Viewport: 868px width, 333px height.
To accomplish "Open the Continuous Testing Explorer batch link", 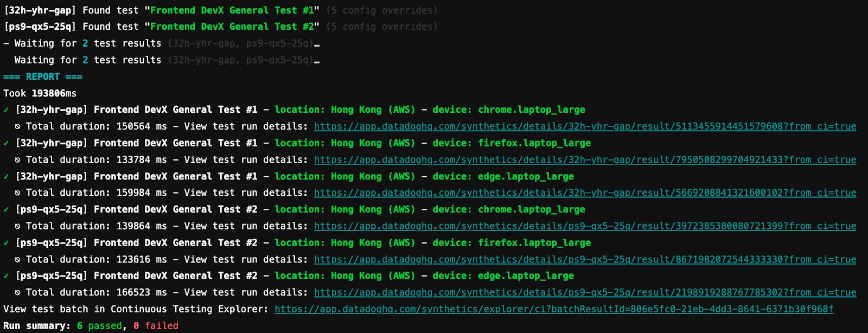I will [x=554, y=309].
